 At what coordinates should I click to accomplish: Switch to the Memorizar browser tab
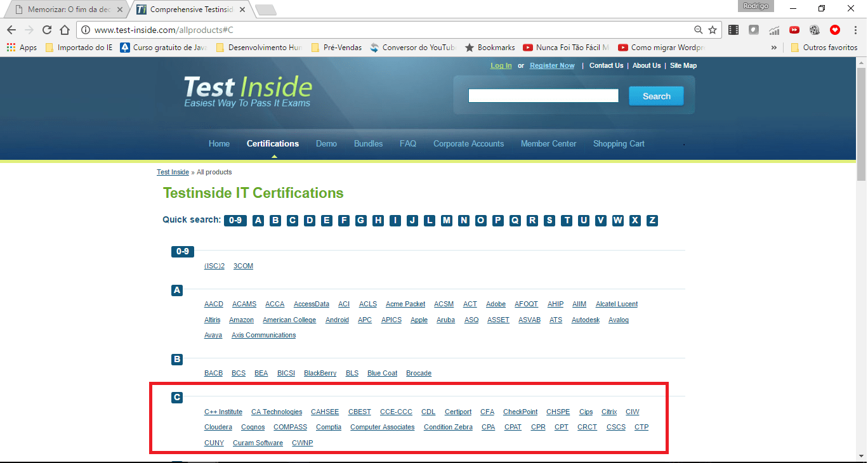pos(67,10)
